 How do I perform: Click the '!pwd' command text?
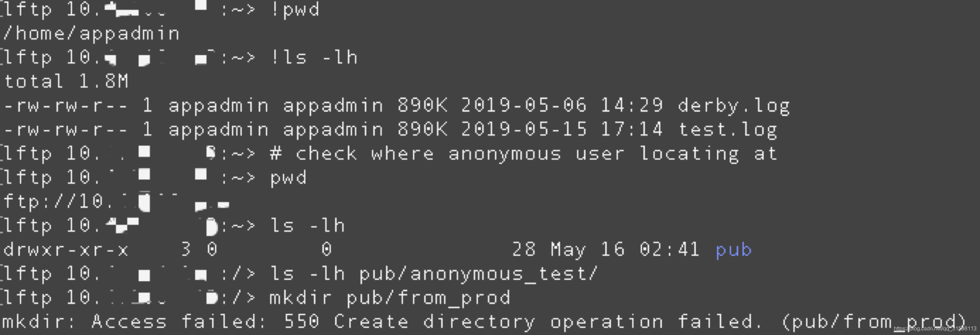tap(295, 9)
